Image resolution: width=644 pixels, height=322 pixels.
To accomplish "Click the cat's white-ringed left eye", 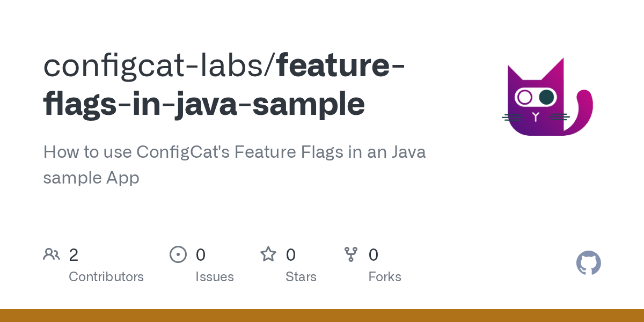I will (525, 97).
